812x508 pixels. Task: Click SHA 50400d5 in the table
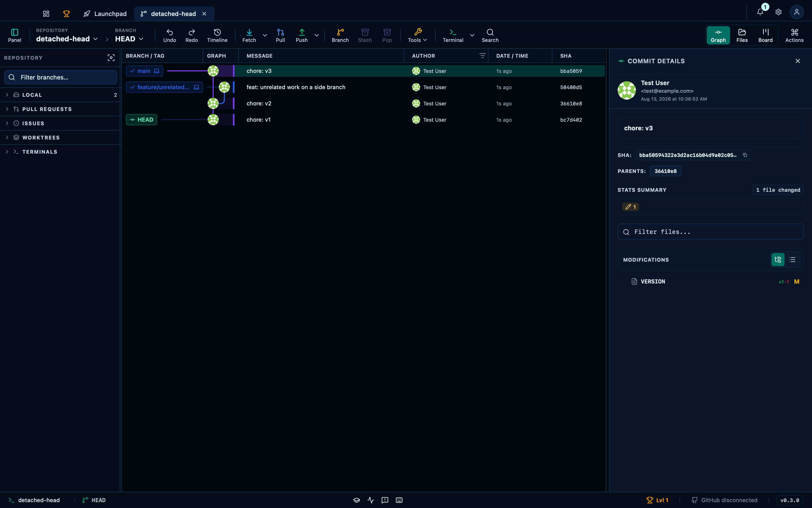[571, 87]
